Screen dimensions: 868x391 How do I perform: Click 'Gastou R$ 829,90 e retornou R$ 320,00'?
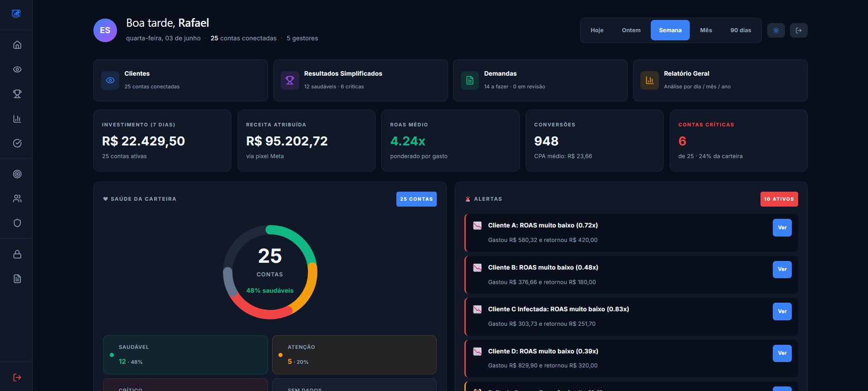[543, 366]
